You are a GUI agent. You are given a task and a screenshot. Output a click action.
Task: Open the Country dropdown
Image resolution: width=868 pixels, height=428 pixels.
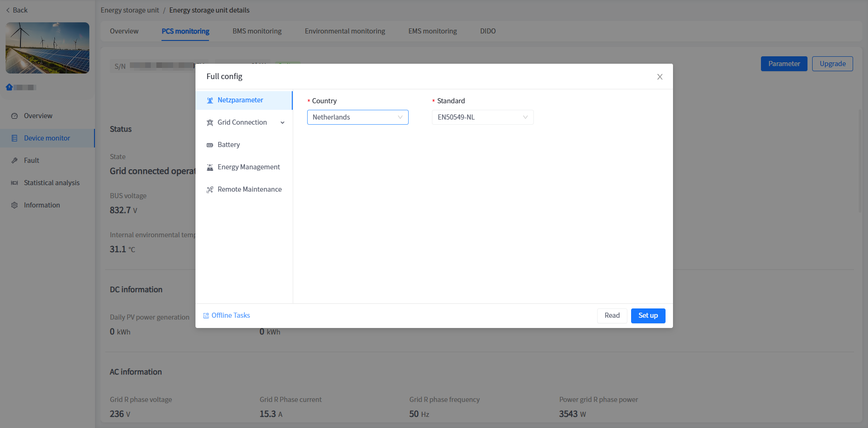coord(357,117)
